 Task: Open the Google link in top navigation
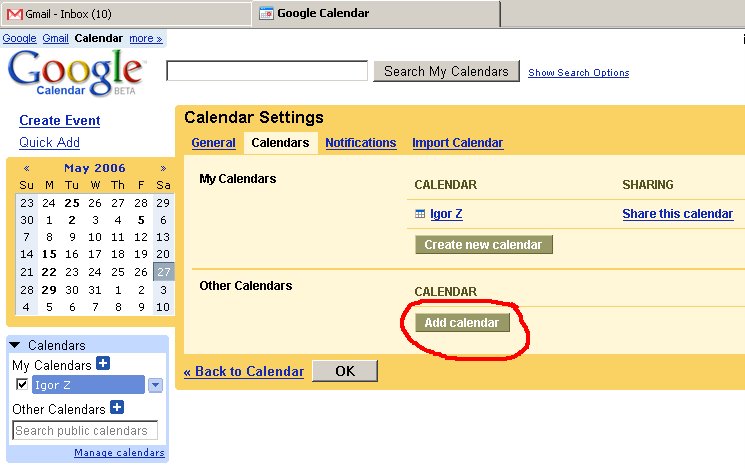[19, 38]
